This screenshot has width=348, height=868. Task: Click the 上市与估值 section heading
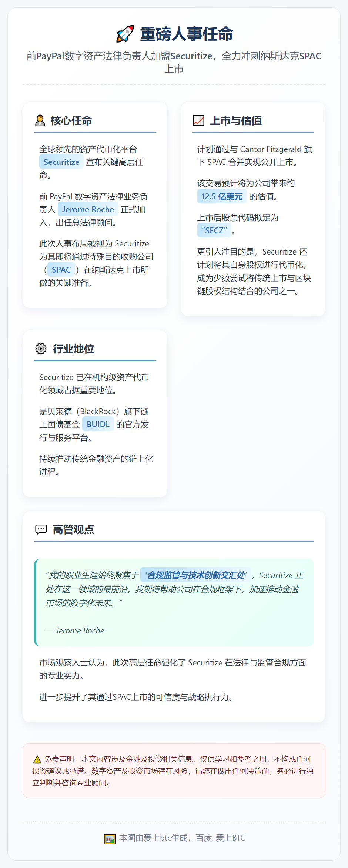click(236, 120)
